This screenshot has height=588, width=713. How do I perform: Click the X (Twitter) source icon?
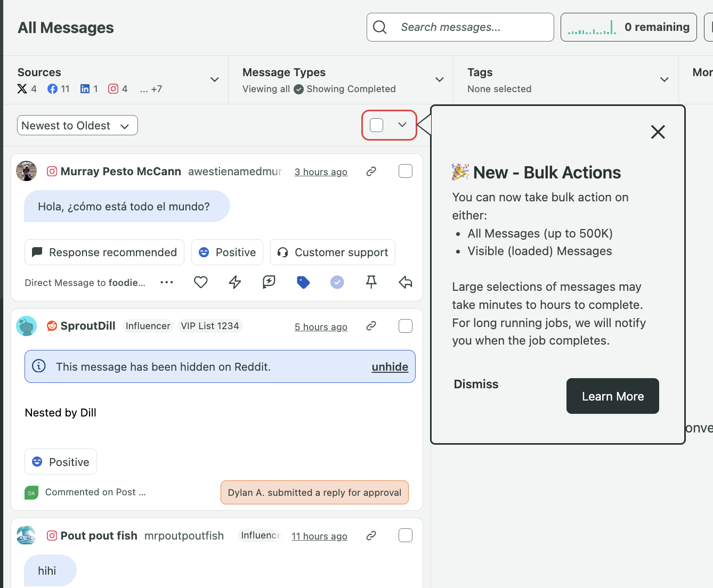click(22, 89)
